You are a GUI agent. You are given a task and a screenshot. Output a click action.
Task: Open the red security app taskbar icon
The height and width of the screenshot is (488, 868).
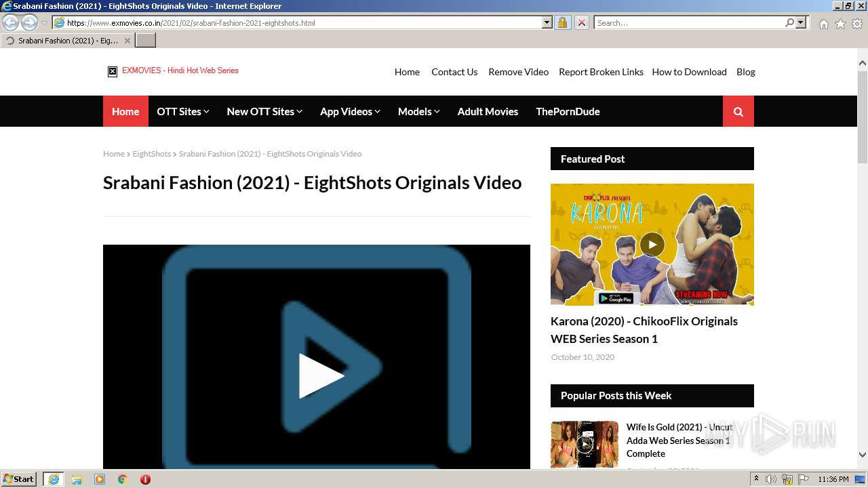pos(145,479)
